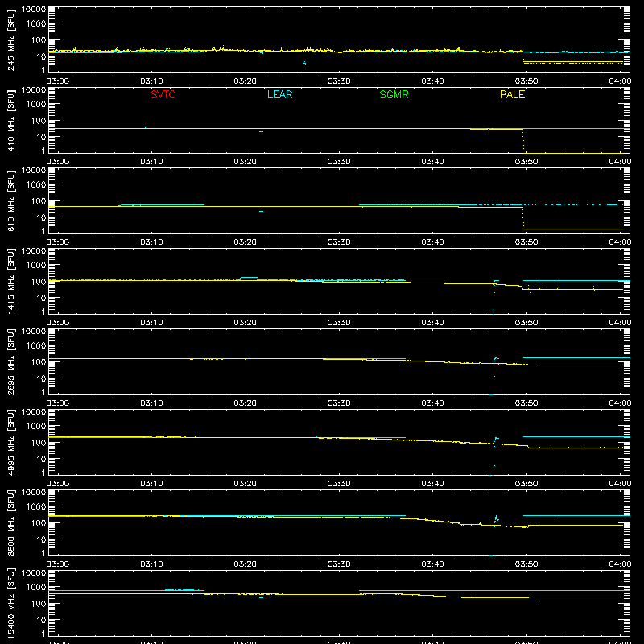
Task: Select the 245 MHz [SFU] axis title
Action: pos(11,39)
